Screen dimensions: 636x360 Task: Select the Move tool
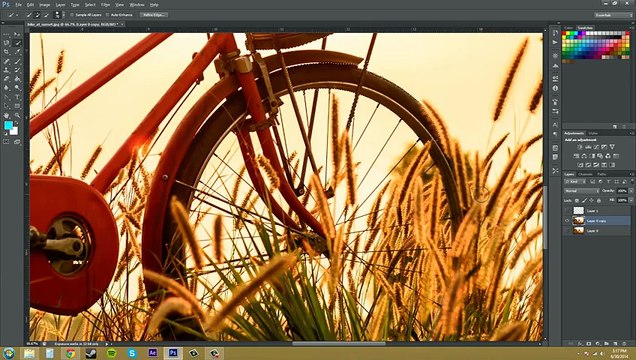[x=17, y=34]
